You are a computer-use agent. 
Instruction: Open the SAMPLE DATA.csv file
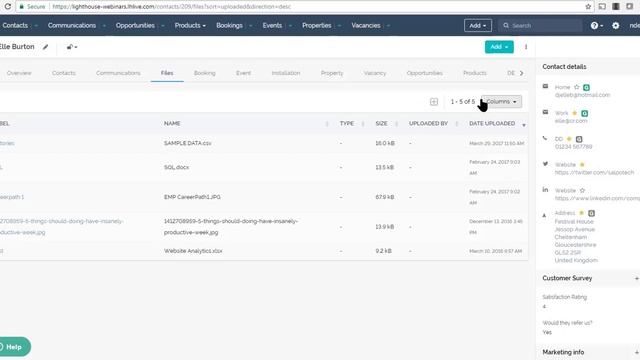coord(188,143)
